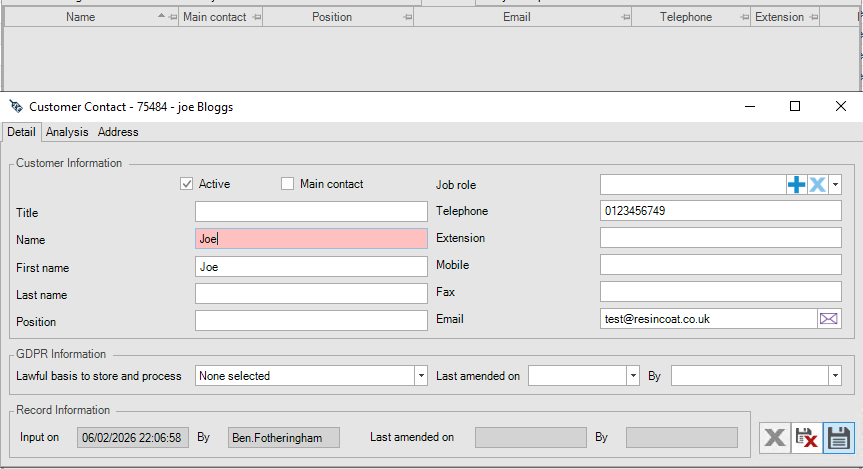Sort grid by Name column header
The width and height of the screenshot is (863, 469).
pos(80,17)
